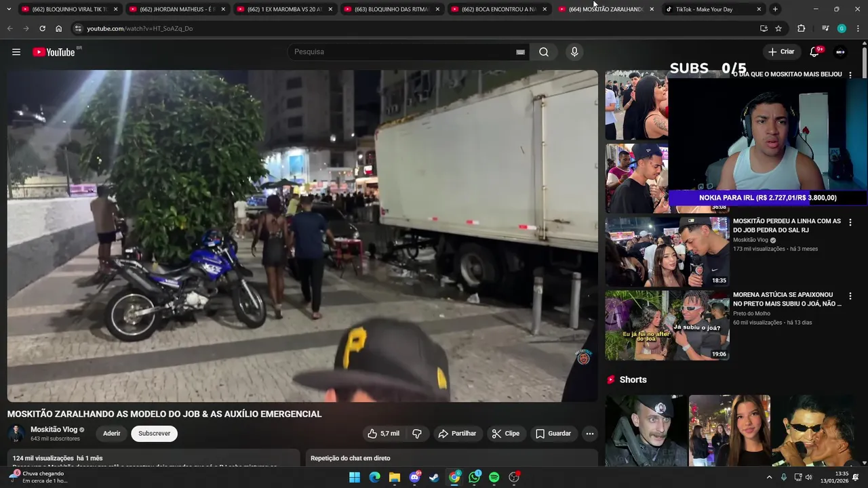Open File Explorer from the taskbar
This screenshot has width=868, height=488.
coord(395,478)
